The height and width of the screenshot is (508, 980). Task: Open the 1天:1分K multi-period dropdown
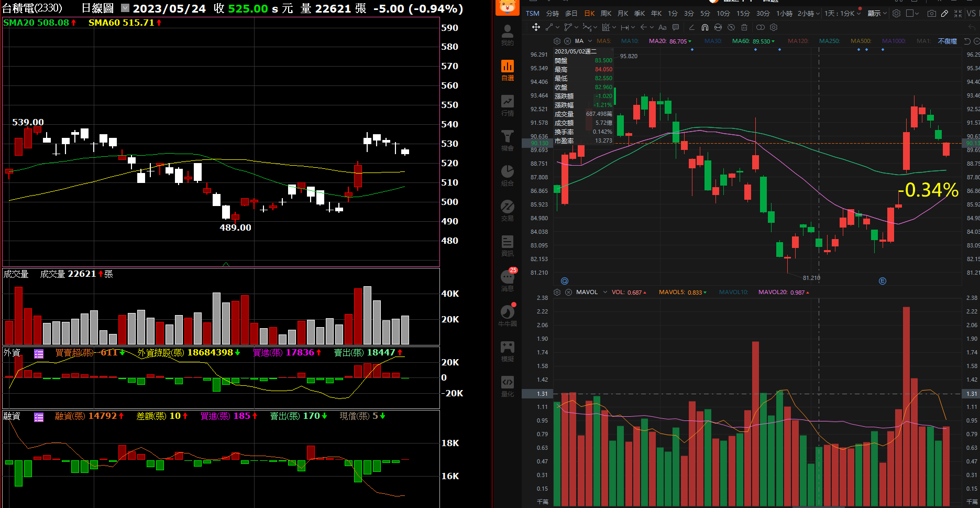[843, 14]
